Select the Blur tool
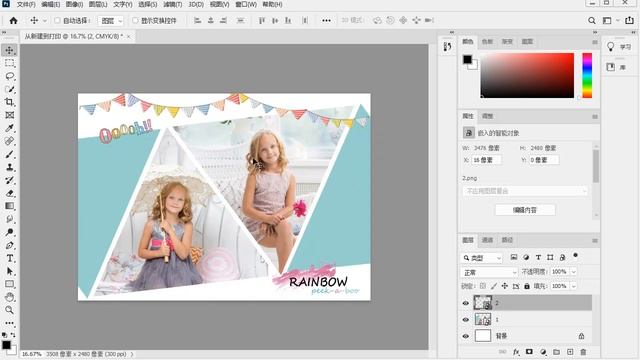This screenshot has width=640, height=360. (9, 219)
